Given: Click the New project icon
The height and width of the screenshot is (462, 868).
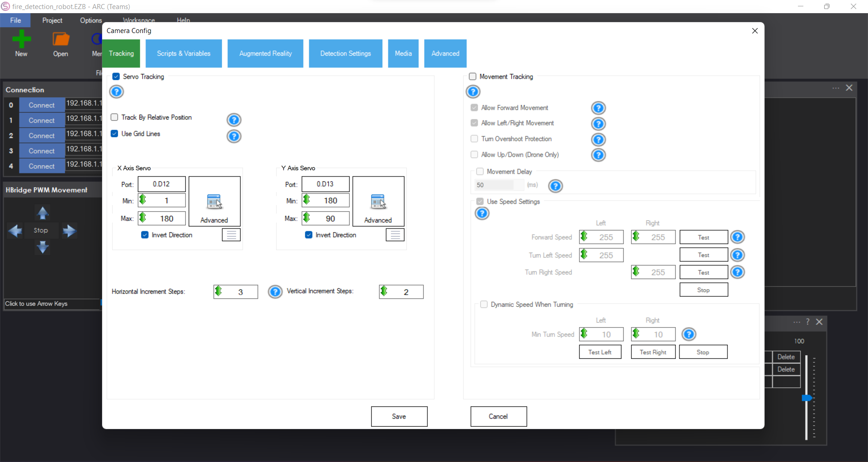Looking at the screenshot, I should 21,39.
